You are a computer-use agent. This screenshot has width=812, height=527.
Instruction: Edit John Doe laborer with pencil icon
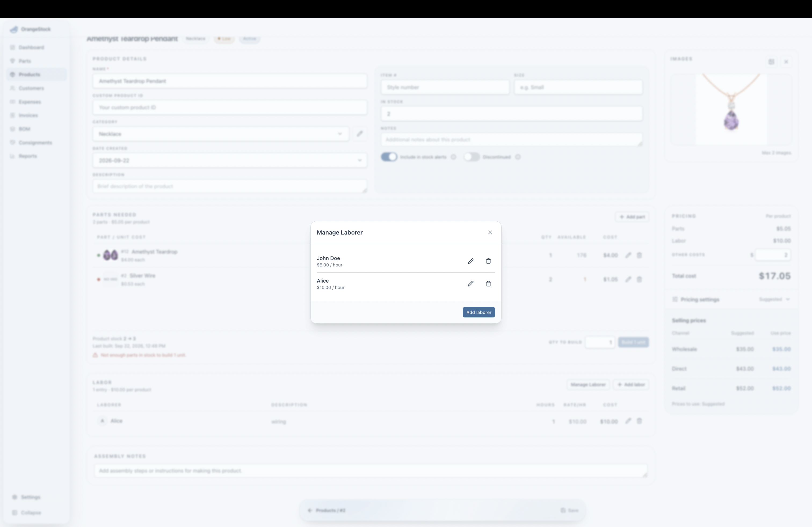point(470,261)
